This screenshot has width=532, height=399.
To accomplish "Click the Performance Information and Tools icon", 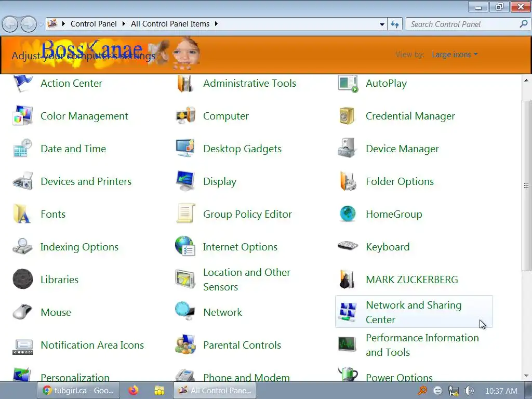I will click(347, 344).
